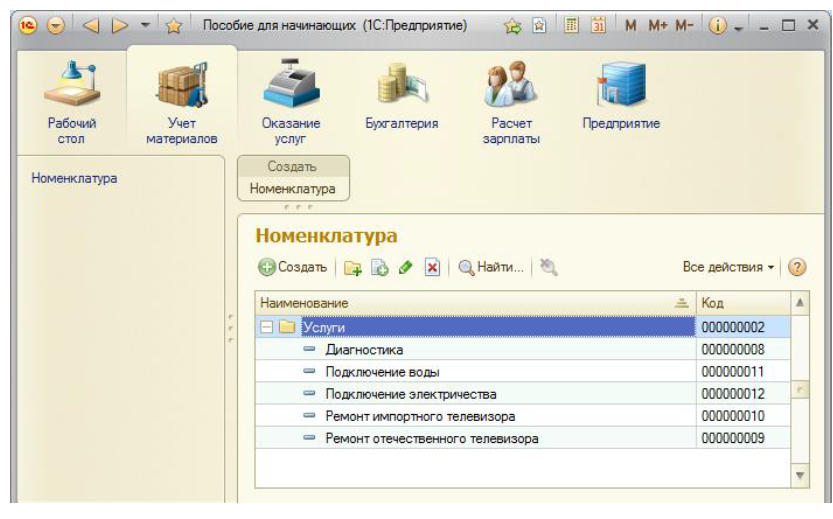The width and height of the screenshot is (833, 519).
Task: Edit current item pencil icon
Action: [406, 267]
